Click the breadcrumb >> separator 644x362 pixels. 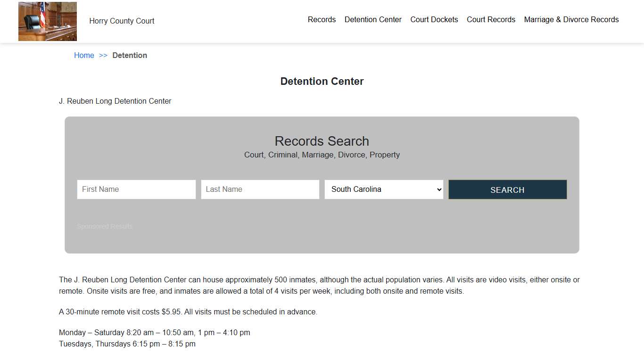coord(103,55)
